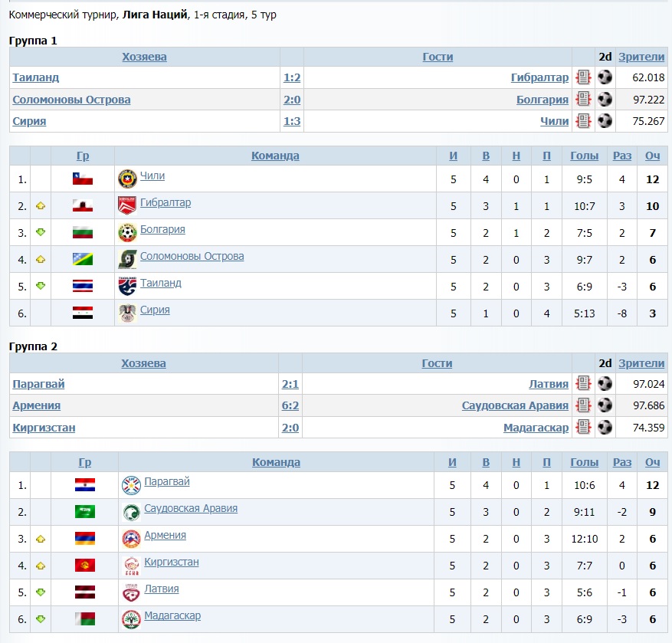Viewport: 672px width, 643px height.
Task: Launch 2D ball viewer for Сирия–Чили match
Action: click(605, 120)
